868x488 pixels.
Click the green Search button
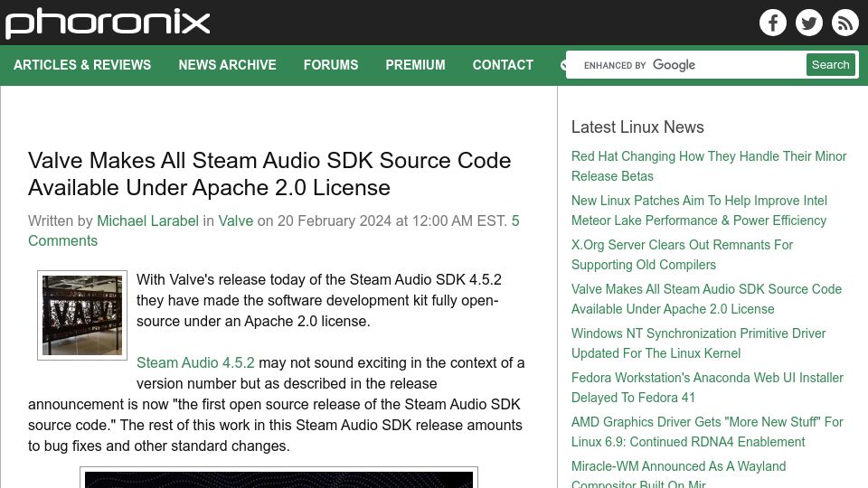pyautogui.click(x=830, y=65)
